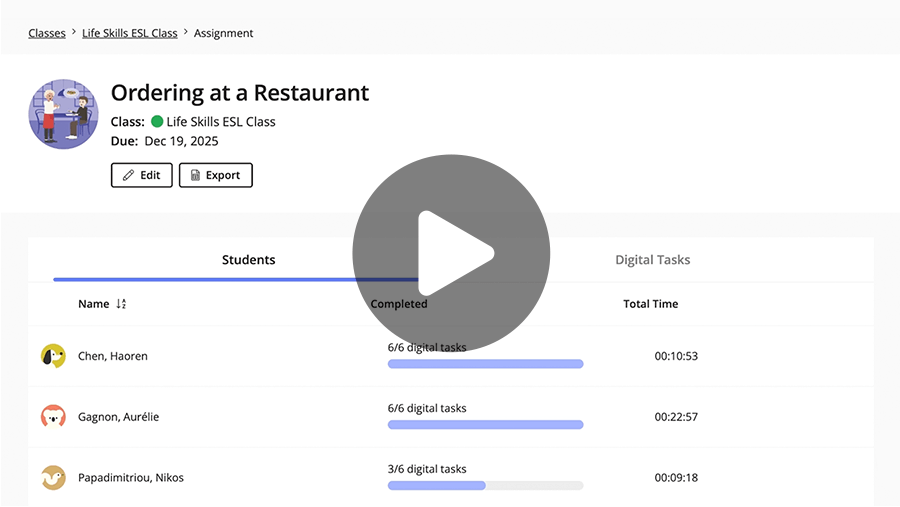The image size is (900, 507).
Task: Click the 3/6 digital tasks label
Action: [x=427, y=469]
